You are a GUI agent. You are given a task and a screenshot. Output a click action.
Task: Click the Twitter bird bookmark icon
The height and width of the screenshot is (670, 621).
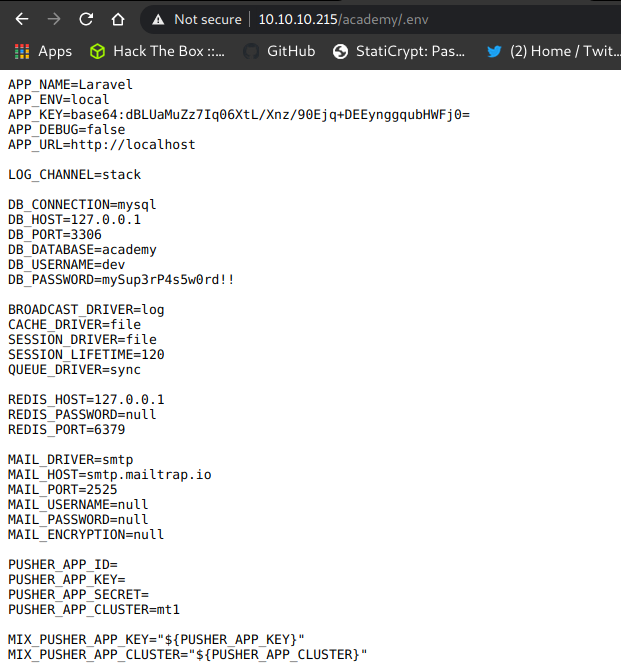(x=494, y=52)
